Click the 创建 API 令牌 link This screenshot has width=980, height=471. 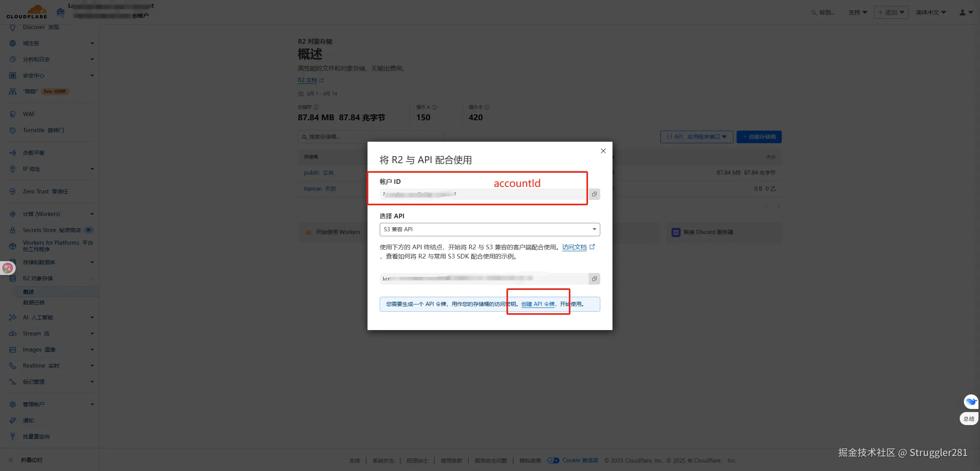[x=538, y=304]
